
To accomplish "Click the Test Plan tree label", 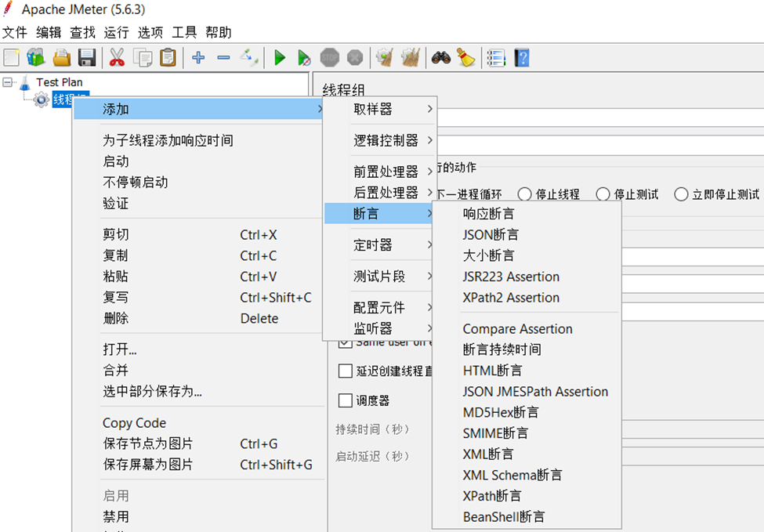I will point(60,82).
